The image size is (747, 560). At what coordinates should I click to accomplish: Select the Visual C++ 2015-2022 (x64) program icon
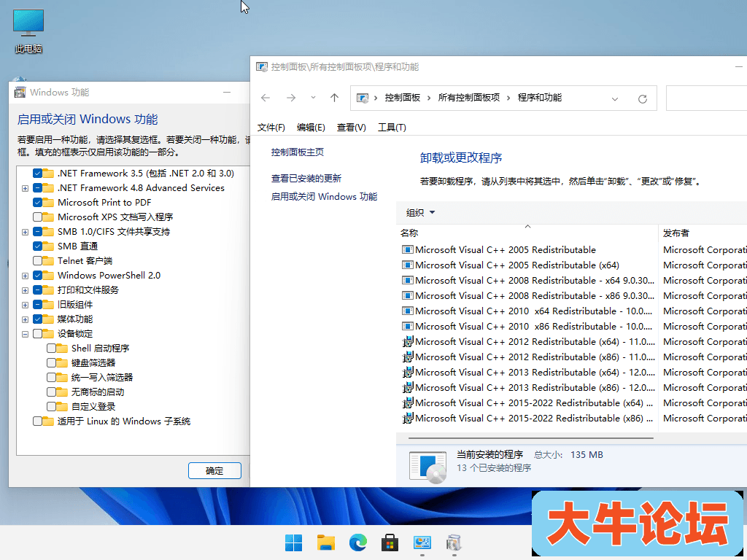pyautogui.click(x=407, y=402)
